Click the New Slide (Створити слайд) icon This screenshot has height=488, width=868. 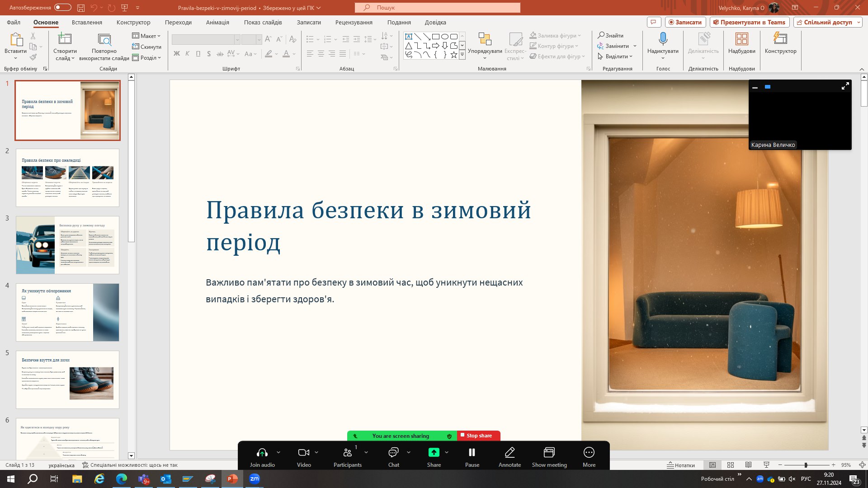[65, 39]
